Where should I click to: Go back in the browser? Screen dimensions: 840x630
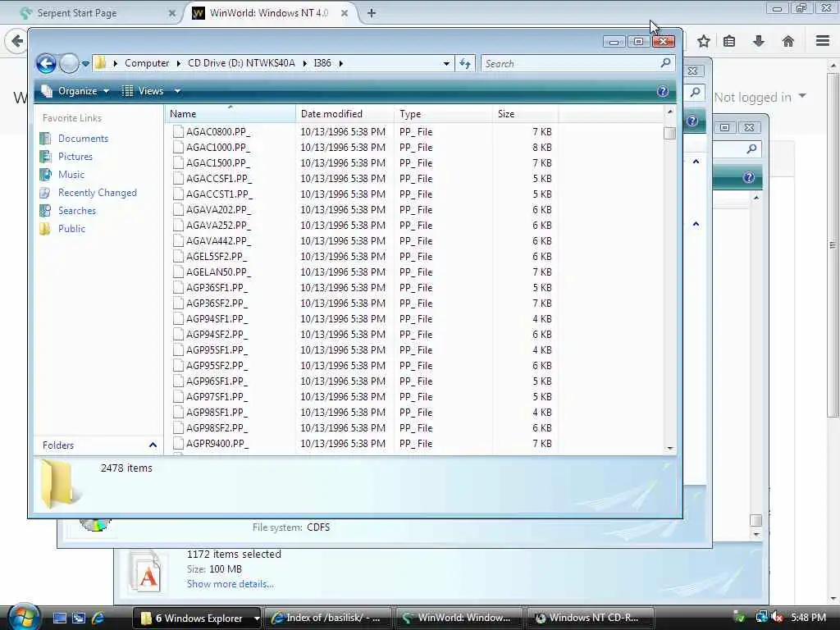[17, 41]
